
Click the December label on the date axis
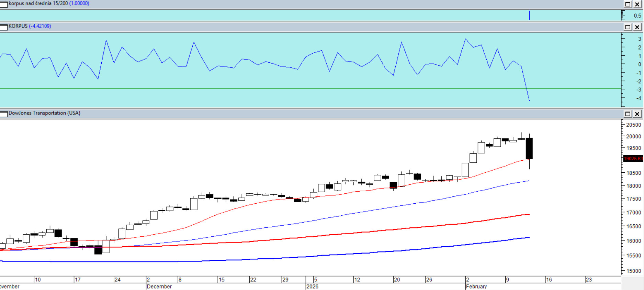(159, 287)
